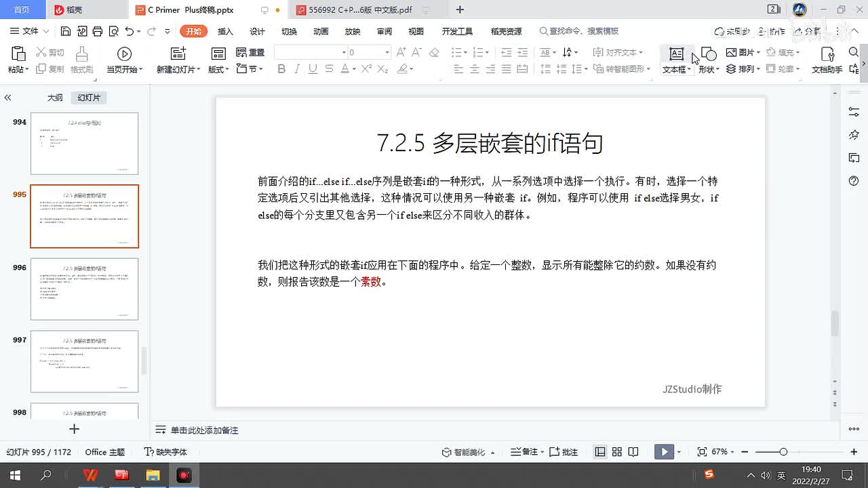Toggle Bold formatting

[x=281, y=68]
